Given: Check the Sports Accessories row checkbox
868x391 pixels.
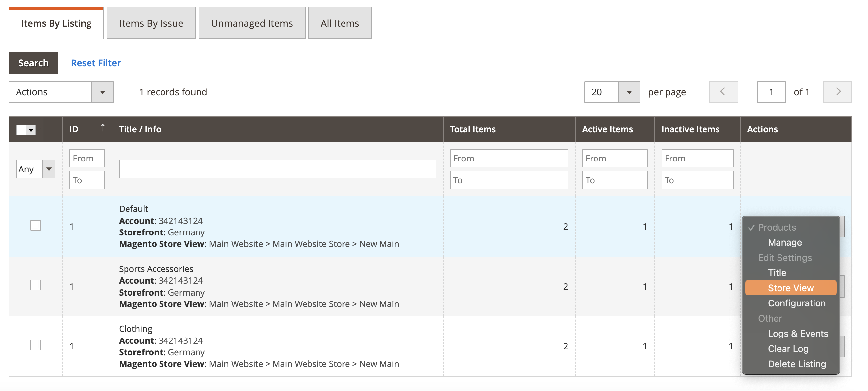Looking at the screenshot, I should 35,285.
